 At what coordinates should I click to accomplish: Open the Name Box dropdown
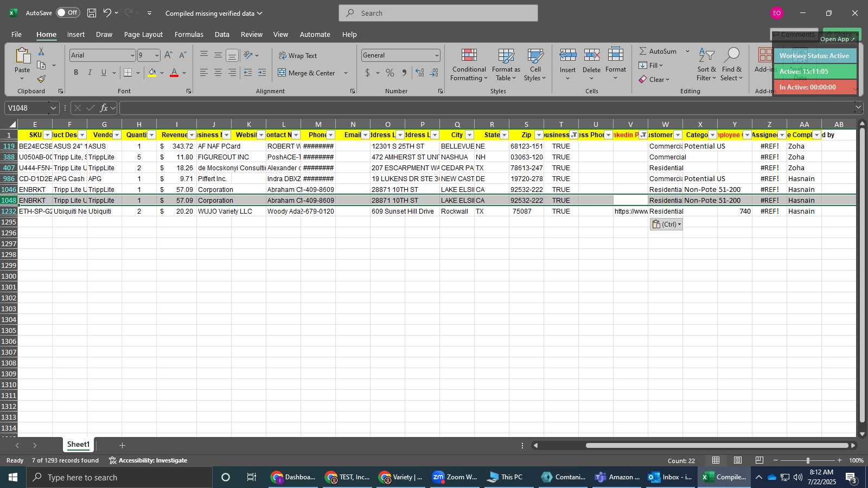pos(53,108)
